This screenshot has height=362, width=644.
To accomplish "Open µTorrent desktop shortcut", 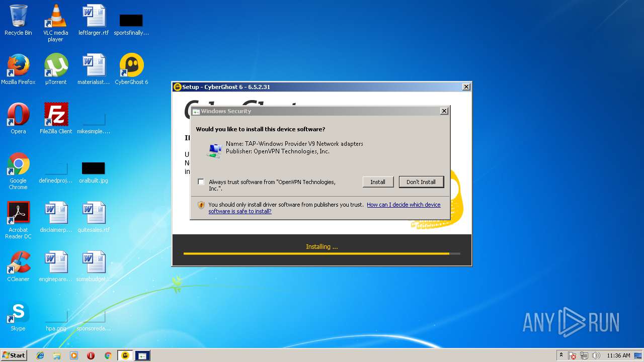I will [56, 69].
